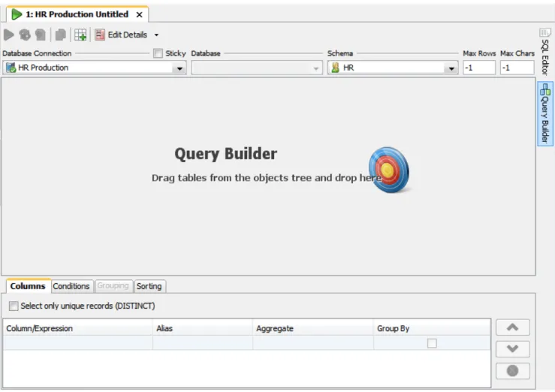Click the HR schema user icon
555x392 pixels.
335,68
